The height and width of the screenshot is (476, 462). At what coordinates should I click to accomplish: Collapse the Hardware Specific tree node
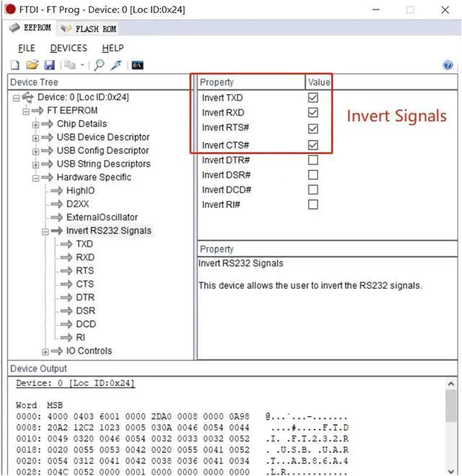pos(35,178)
